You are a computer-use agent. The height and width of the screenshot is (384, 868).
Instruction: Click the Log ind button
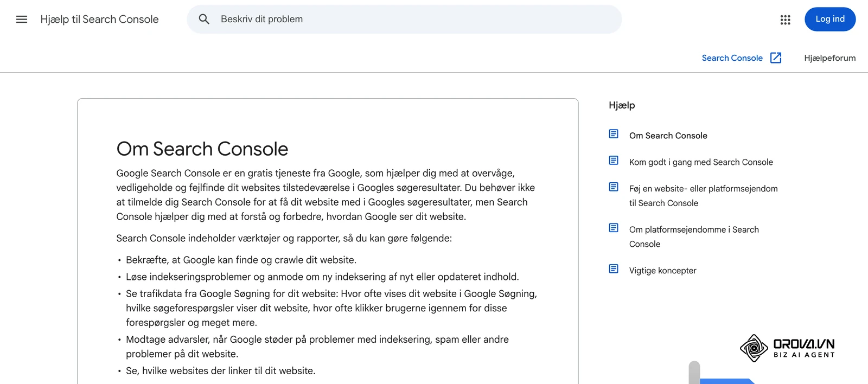[830, 20]
